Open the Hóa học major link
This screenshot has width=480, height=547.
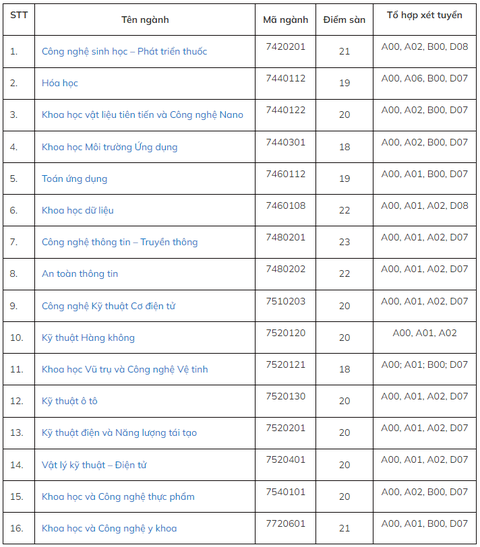[x=60, y=83]
